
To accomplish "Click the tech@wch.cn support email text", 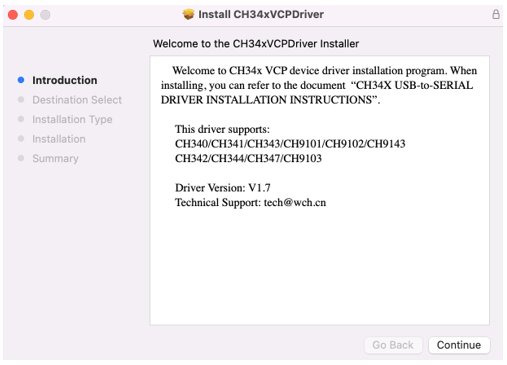I will click(x=295, y=203).
